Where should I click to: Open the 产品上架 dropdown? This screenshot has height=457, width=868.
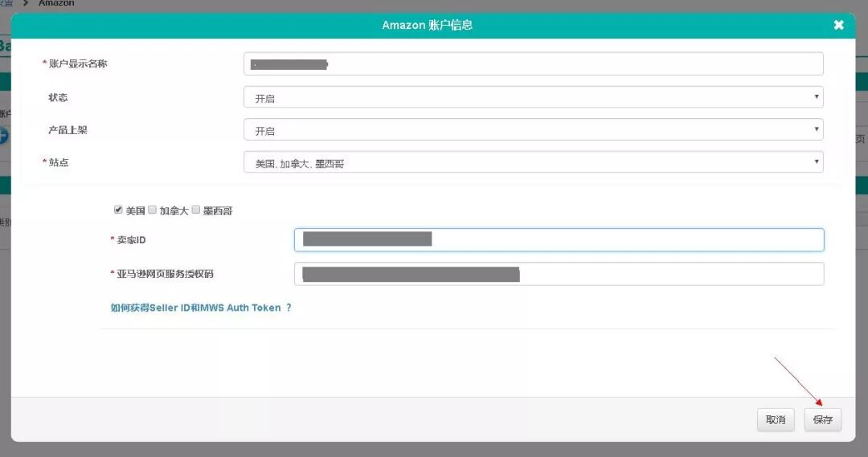pyautogui.click(x=533, y=129)
